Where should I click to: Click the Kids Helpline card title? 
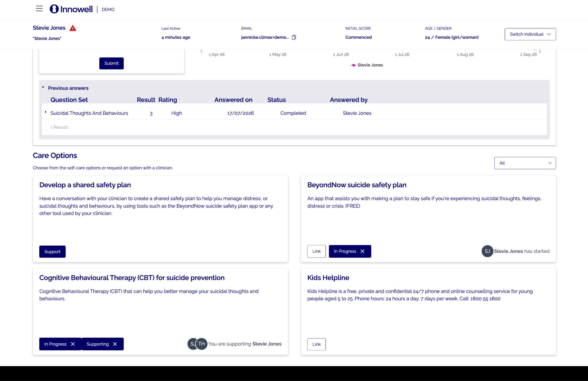pyautogui.click(x=328, y=278)
